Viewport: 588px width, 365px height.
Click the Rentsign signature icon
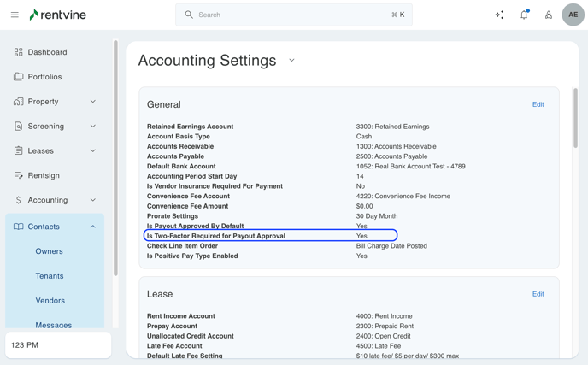pos(19,175)
